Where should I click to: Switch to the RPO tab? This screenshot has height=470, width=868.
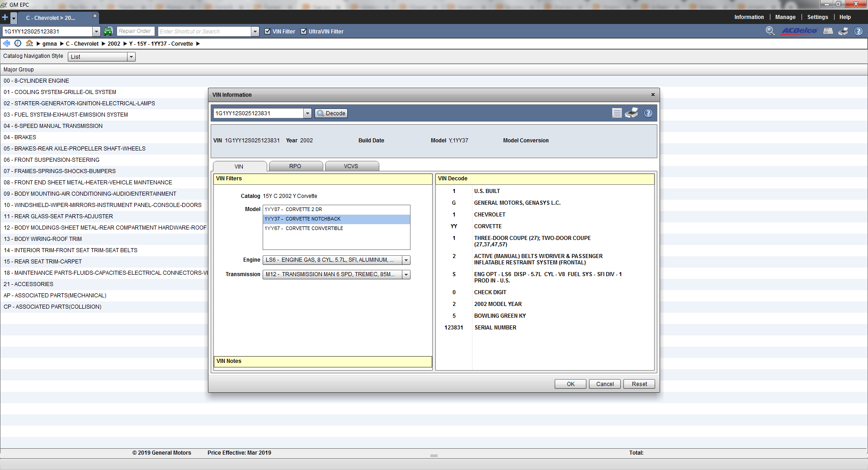pyautogui.click(x=295, y=166)
